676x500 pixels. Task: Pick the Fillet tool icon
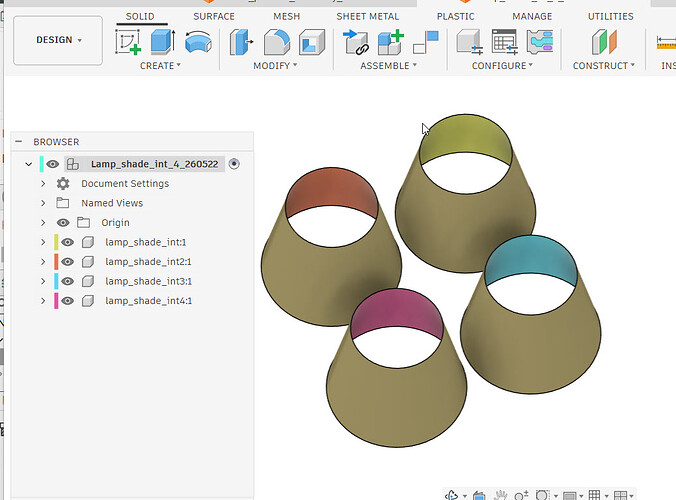[x=276, y=42]
